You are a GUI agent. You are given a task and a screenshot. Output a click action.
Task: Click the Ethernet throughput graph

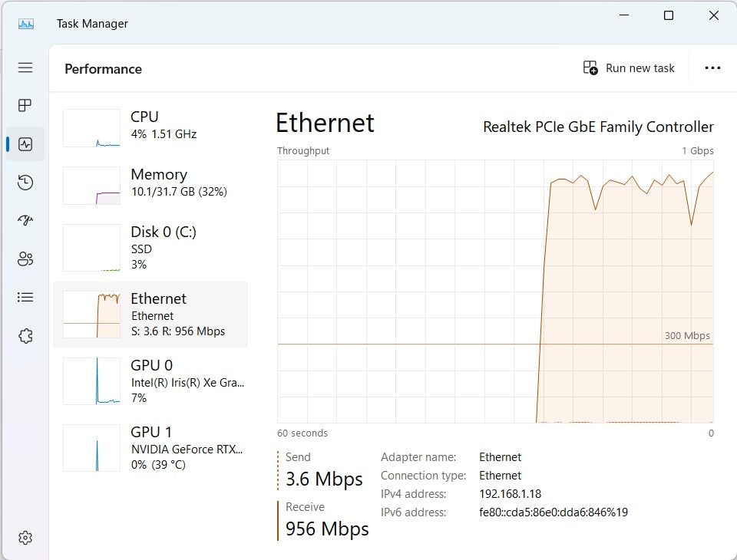pyautogui.click(x=495, y=292)
